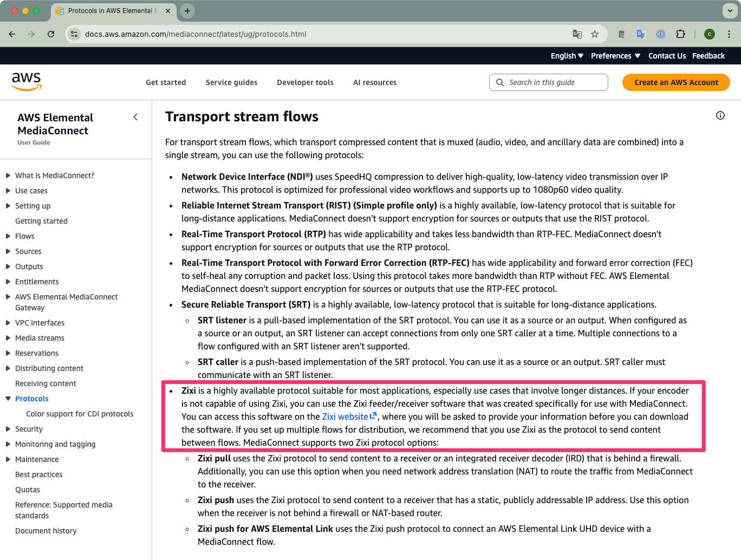741x560 pixels.
Task: Open the Service guides menu
Action: point(231,82)
